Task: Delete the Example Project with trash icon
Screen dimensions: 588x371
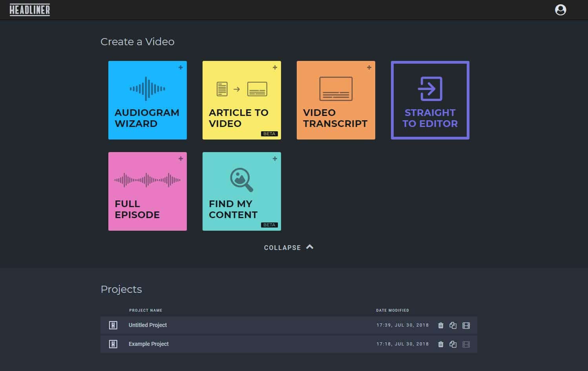Action: tap(441, 344)
